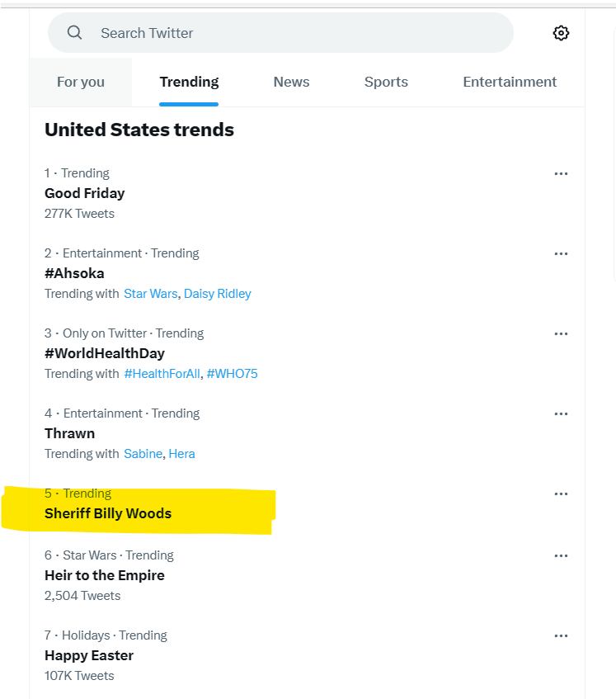
Task: Open the Daisy Ridley related link
Action: tap(218, 294)
